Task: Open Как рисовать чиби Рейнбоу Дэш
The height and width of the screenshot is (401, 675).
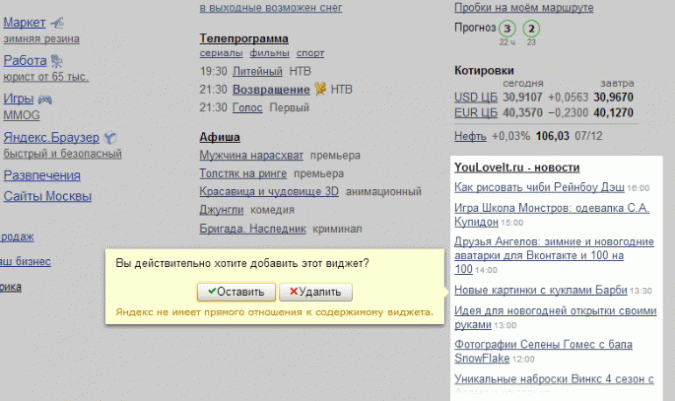Action: point(539,187)
